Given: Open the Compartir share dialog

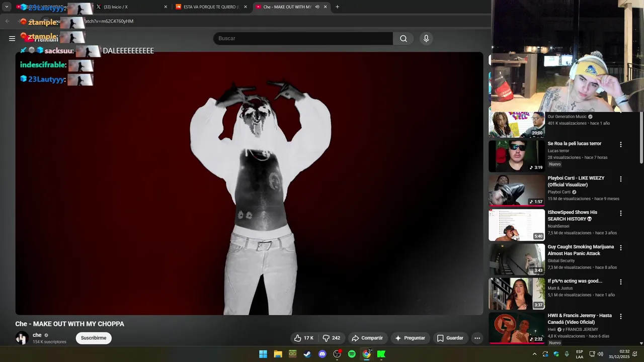Looking at the screenshot, I should point(367,338).
